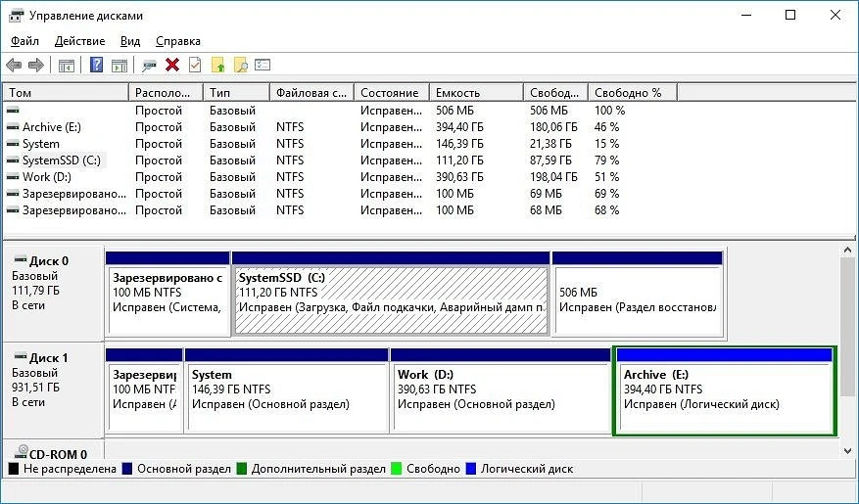Sort list by Емкость column header
Image resolution: width=859 pixels, height=504 pixels.
click(475, 93)
